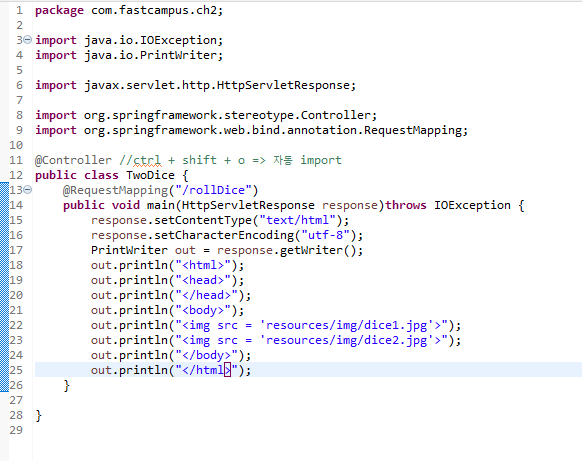Click line number 1 in the gutter

pyautogui.click(x=19, y=10)
